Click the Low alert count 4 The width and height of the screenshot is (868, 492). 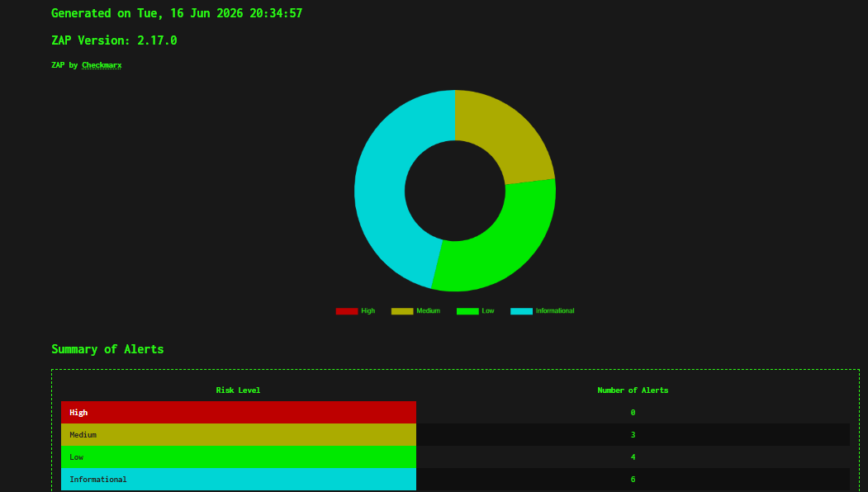pyautogui.click(x=633, y=457)
